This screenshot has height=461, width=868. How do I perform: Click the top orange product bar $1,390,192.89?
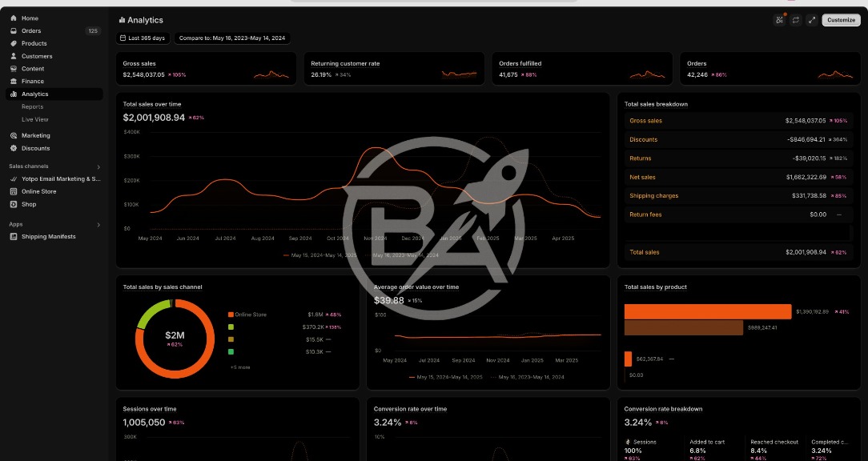coord(708,311)
